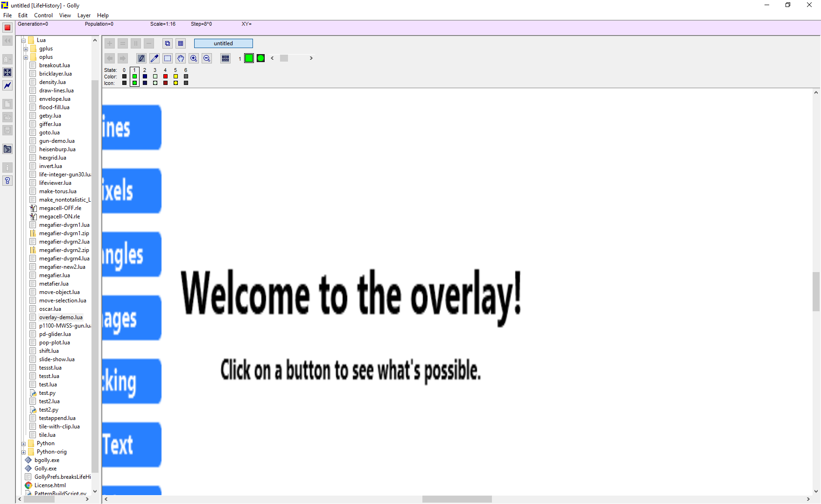Open the Layer menu
This screenshot has width=821, height=504.
tap(84, 15)
